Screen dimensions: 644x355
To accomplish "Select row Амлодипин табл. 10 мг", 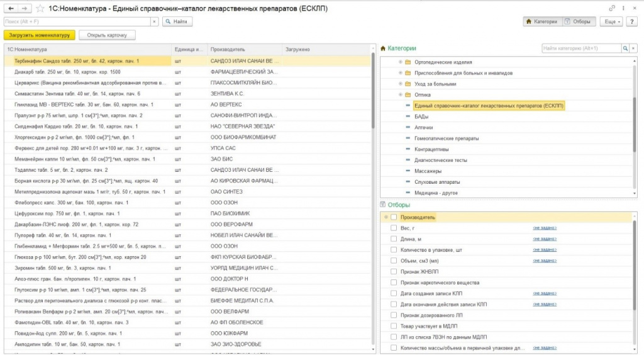I will point(187,344).
